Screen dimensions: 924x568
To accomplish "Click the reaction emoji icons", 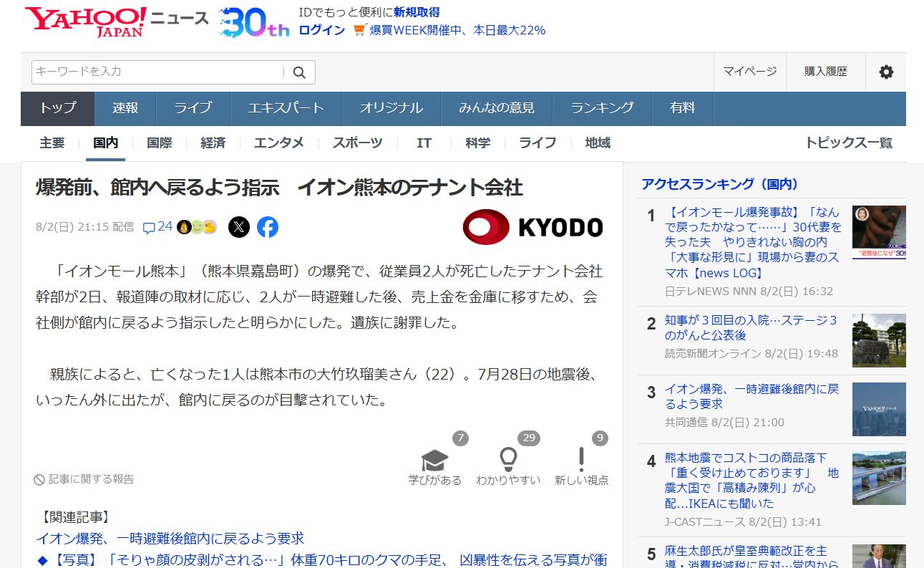I will pos(197,227).
